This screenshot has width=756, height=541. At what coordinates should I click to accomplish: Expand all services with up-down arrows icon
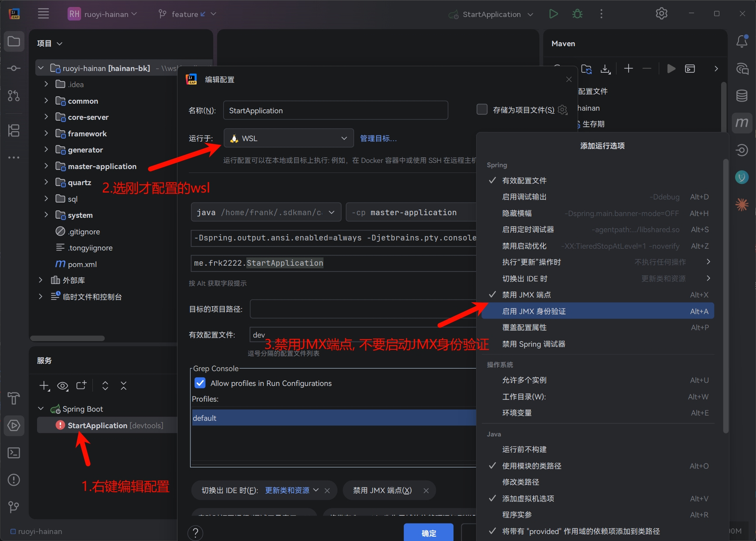tap(105, 386)
